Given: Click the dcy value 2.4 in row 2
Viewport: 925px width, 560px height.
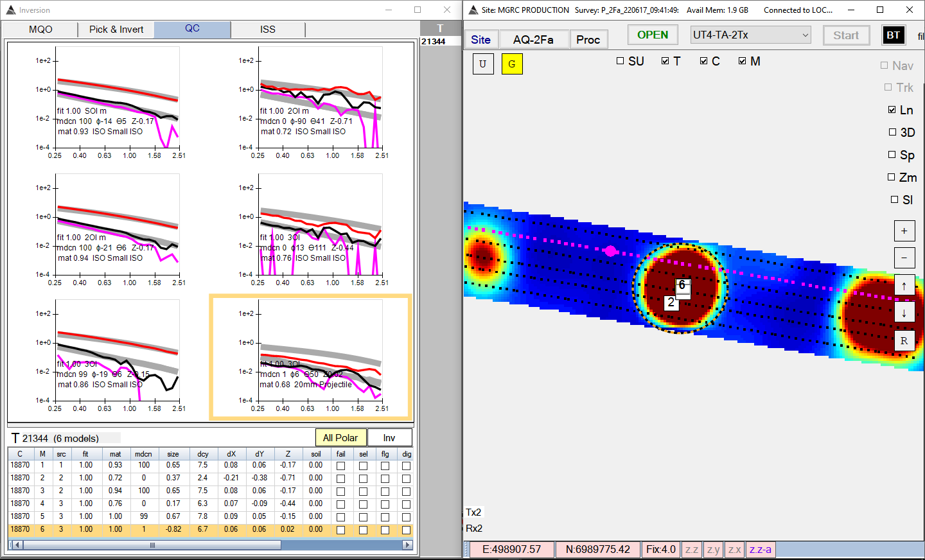Looking at the screenshot, I should [x=203, y=478].
